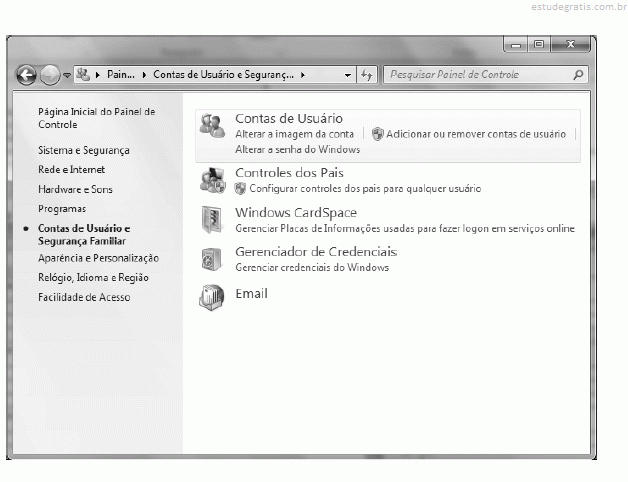Screen dimensions: 628x482
Task: Click the Control Panel icon in address bar
Action: pyautogui.click(x=83, y=75)
